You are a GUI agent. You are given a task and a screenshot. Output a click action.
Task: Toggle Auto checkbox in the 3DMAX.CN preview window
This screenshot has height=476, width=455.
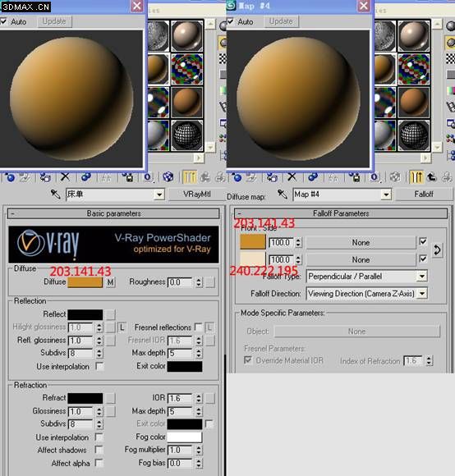click(x=3, y=21)
